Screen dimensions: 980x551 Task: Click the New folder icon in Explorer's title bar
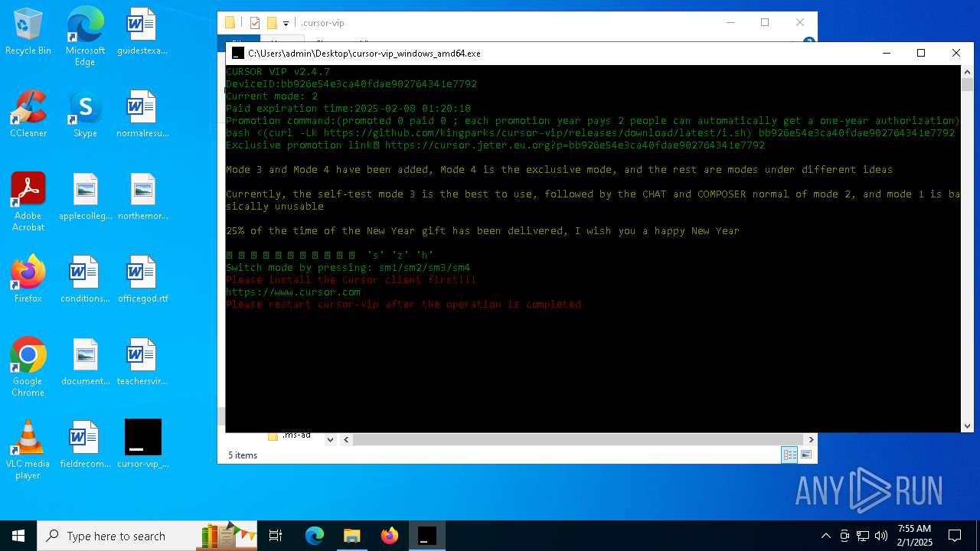click(x=272, y=23)
